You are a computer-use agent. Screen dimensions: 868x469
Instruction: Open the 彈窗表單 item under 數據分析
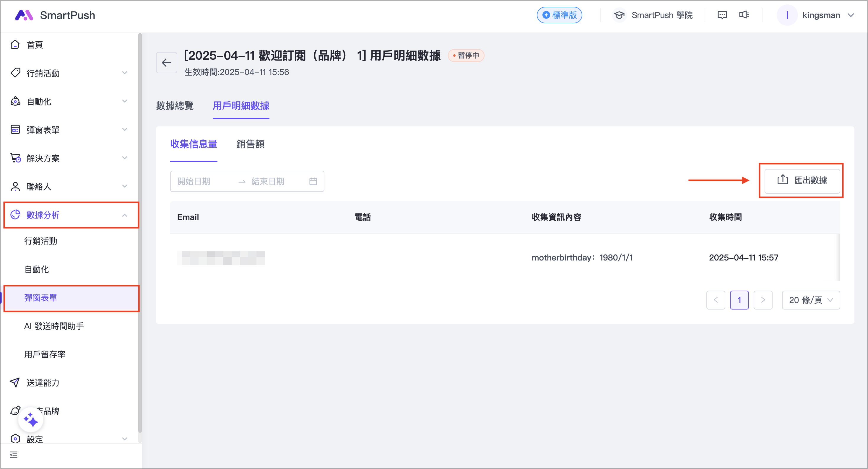coord(40,298)
